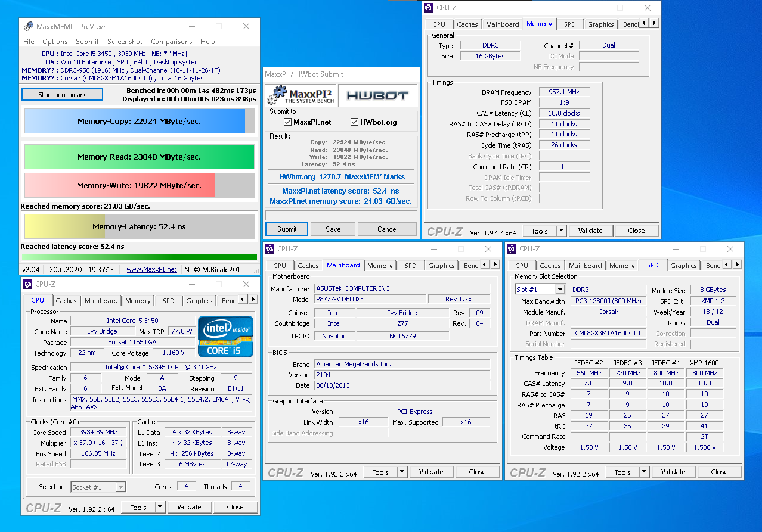Click the Memory-Latency result bar
The width and height of the screenshot is (762, 532).
coord(139,226)
